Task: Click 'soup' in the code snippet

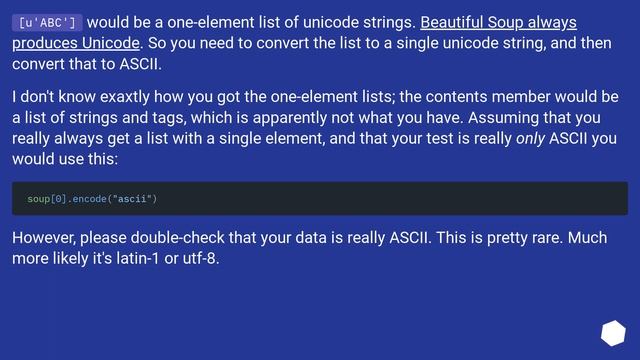Action: [x=38, y=199]
